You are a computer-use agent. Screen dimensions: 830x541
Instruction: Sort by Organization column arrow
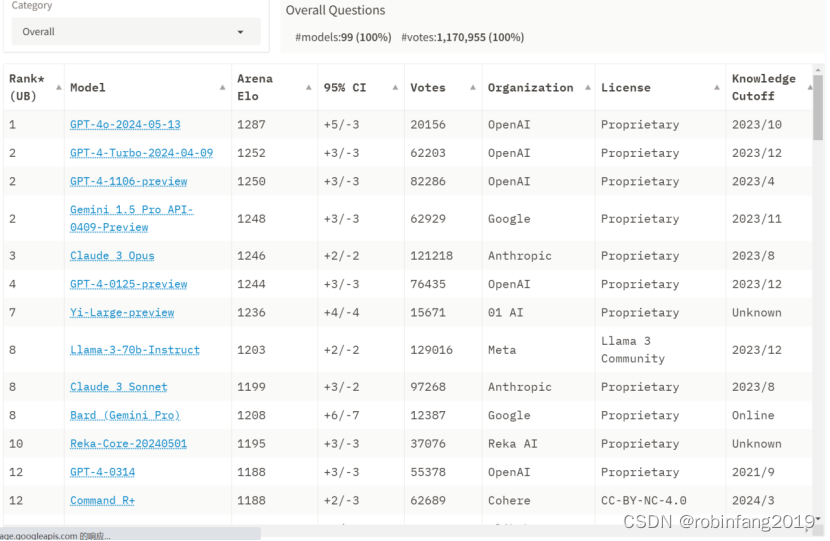pyautogui.click(x=588, y=87)
